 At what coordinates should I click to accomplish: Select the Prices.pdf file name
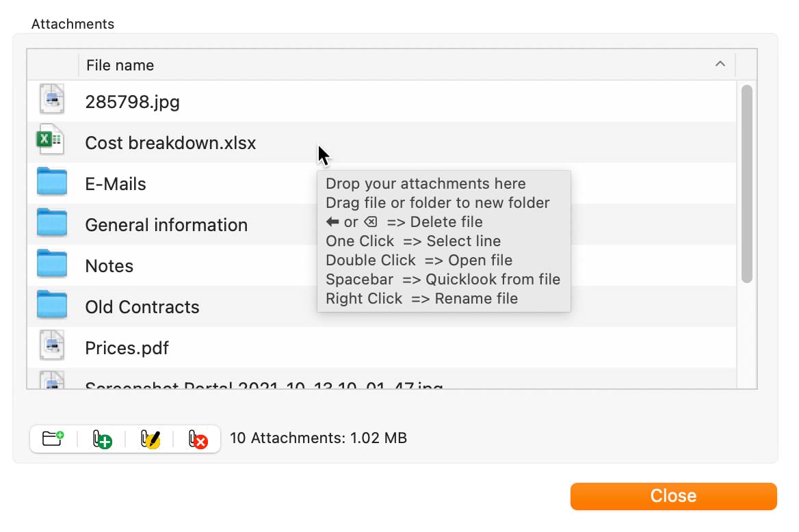pyautogui.click(x=127, y=348)
